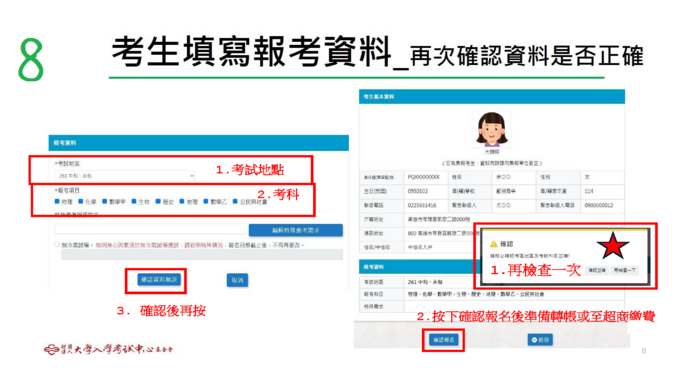Screen dimensions: 700x368
Task: Click the 返回 button with arrow icon
Action: [x=540, y=340]
